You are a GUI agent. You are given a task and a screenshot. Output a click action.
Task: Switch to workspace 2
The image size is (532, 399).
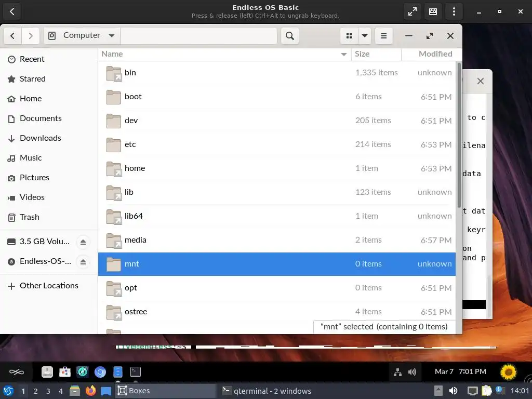(x=36, y=391)
